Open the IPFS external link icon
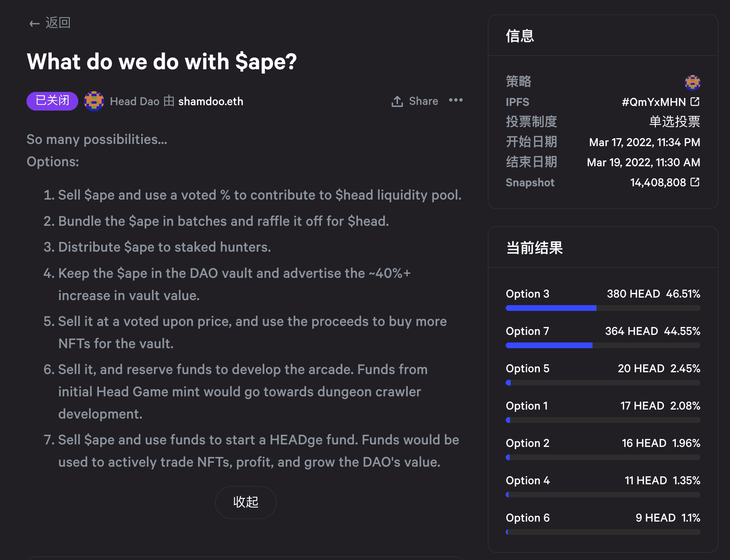730x560 pixels. coord(695,102)
